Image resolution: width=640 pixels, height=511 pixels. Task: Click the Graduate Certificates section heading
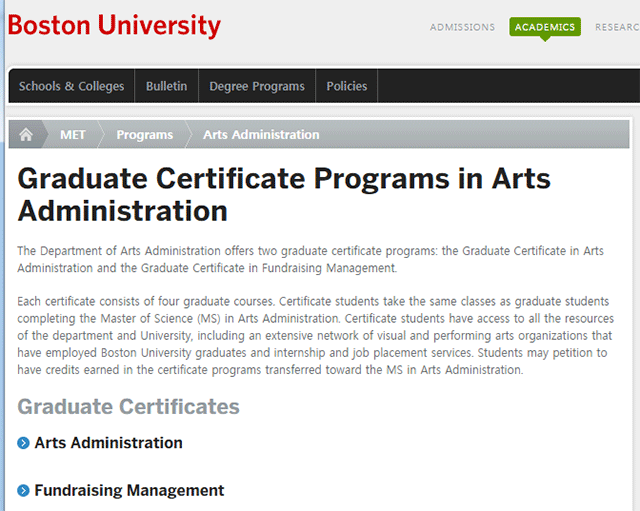tap(128, 407)
